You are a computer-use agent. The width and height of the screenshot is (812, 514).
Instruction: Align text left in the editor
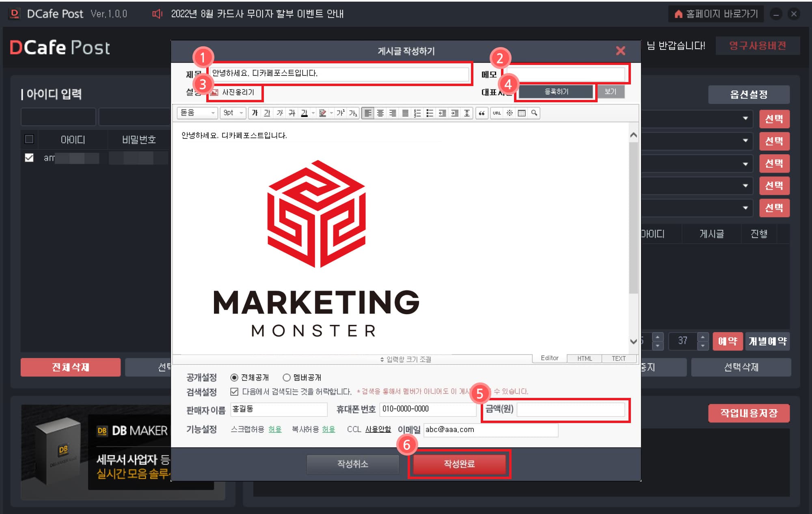368,113
